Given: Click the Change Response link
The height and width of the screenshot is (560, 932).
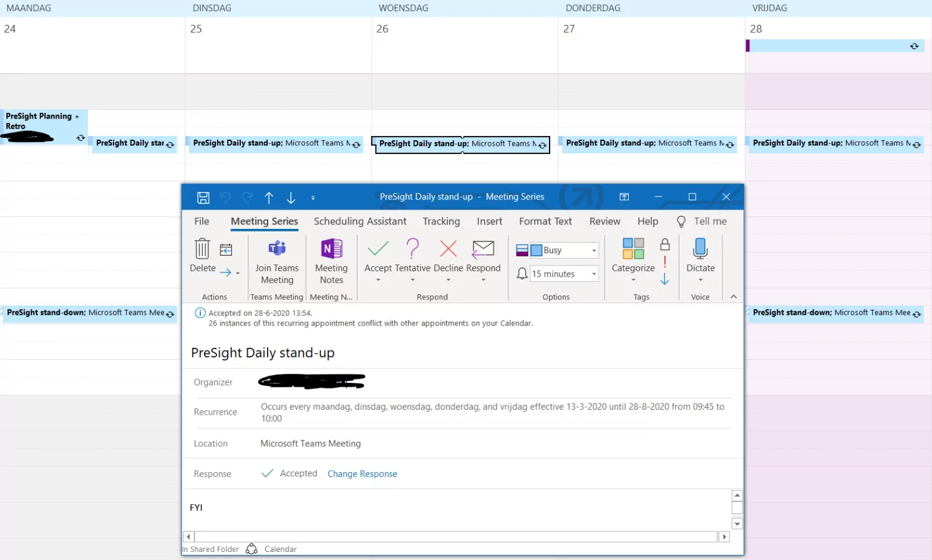Looking at the screenshot, I should point(362,474).
